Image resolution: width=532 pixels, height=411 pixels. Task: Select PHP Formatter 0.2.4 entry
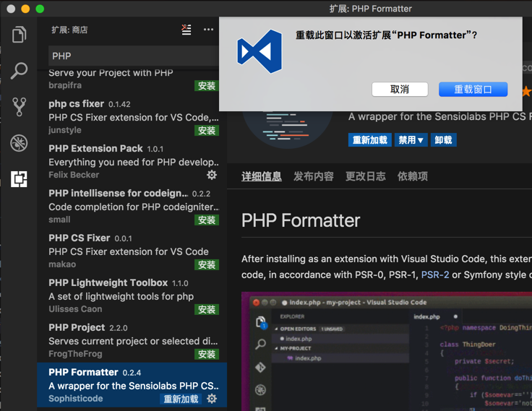coord(132,385)
